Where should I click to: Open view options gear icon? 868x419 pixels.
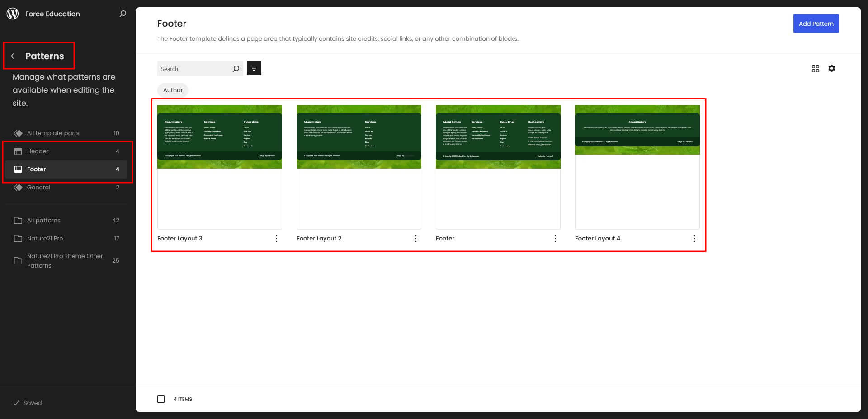pyautogui.click(x=831, y=68)
